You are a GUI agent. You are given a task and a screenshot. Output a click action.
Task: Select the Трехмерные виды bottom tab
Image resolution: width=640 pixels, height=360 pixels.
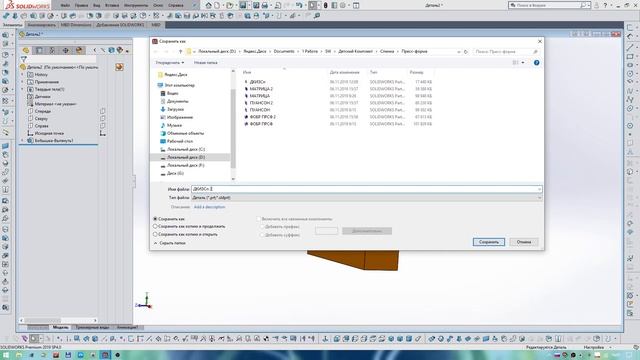[x=93, y=327]
